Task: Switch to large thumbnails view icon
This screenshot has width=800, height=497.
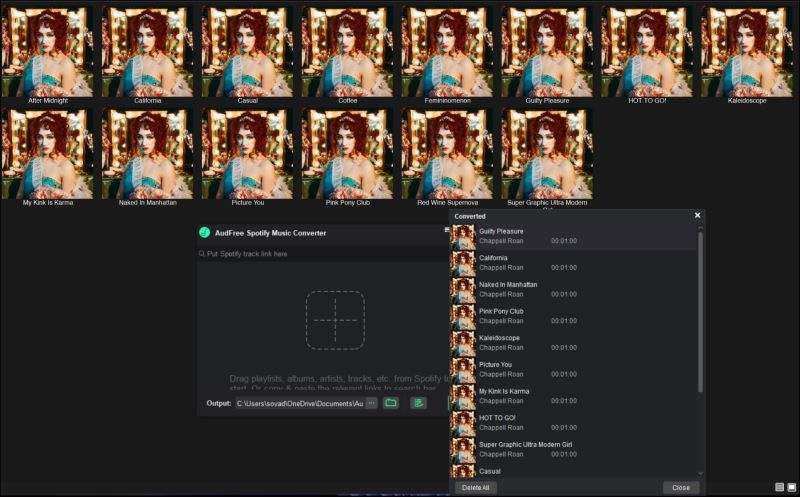Action: pyautogui.click(x=791, y=487)
